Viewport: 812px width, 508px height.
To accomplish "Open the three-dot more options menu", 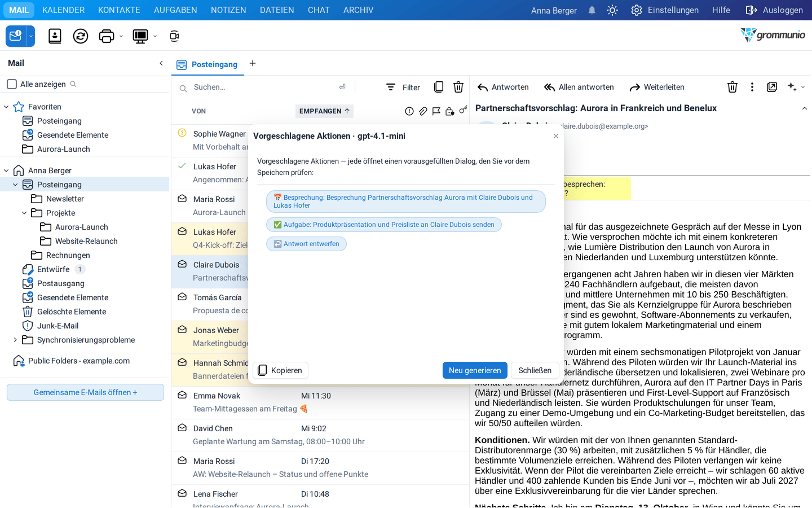I will coord(752,87).
